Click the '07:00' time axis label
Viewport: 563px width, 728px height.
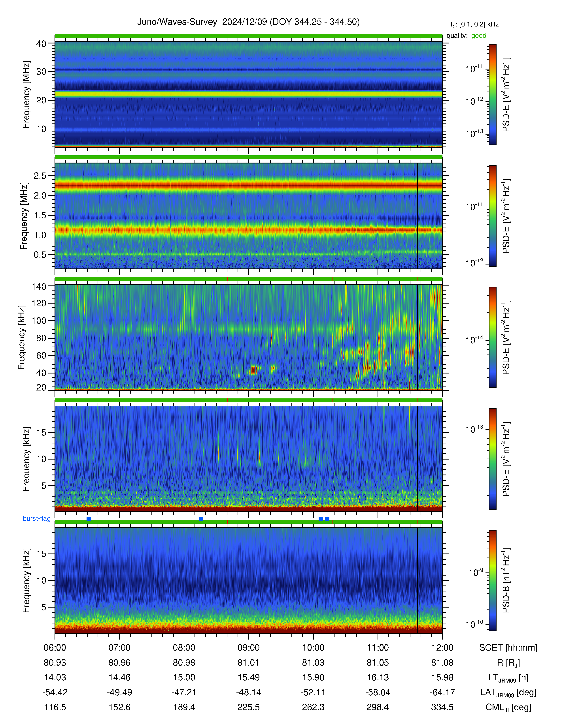click(x=119, y=648)
